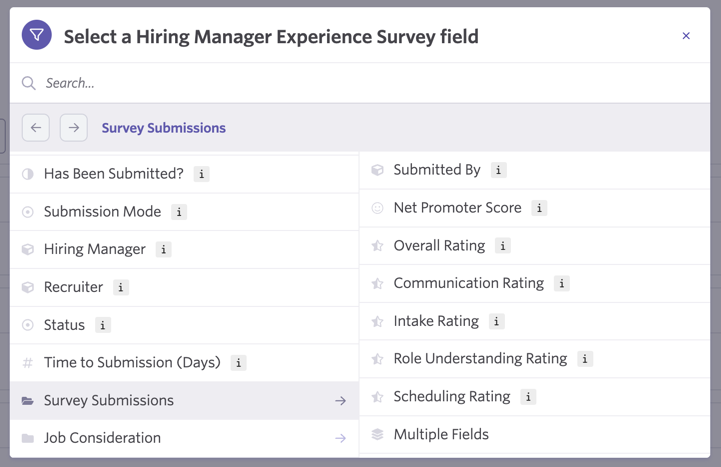Show info for Scheduling Rating
The width and height of the screenshot is (721, 467).
pos(528,397)
